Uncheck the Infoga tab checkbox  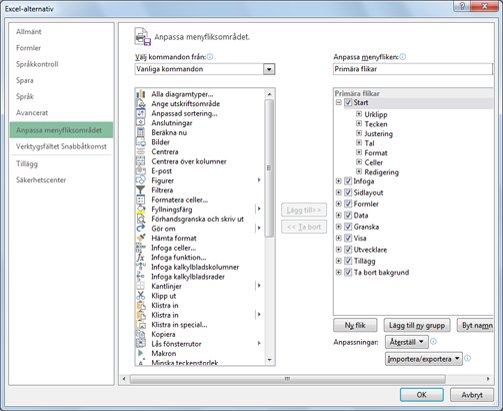tap(348, 181)
